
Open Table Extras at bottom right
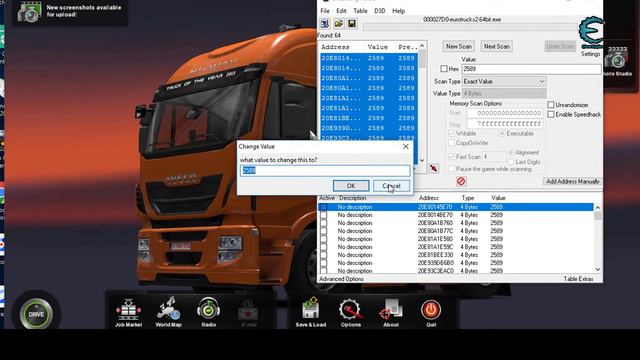coord(578,279)
